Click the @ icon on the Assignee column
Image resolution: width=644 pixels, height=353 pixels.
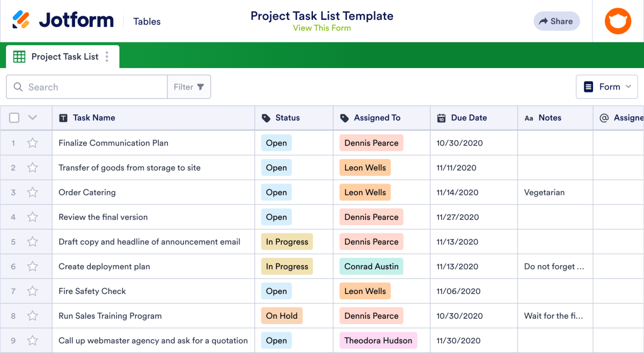(604, 117)
